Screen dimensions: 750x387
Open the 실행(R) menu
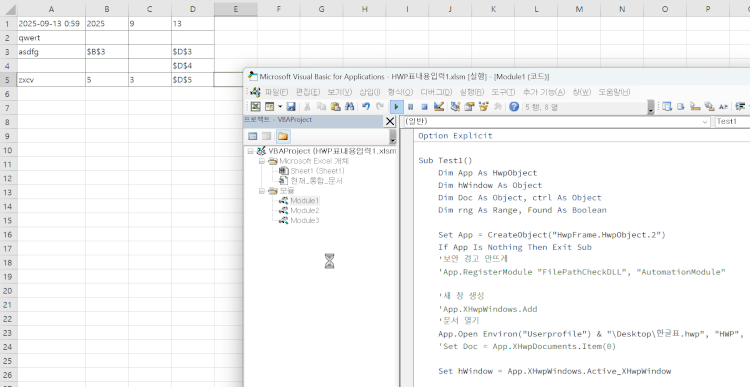pyautogui.click(x=472, y=92)
